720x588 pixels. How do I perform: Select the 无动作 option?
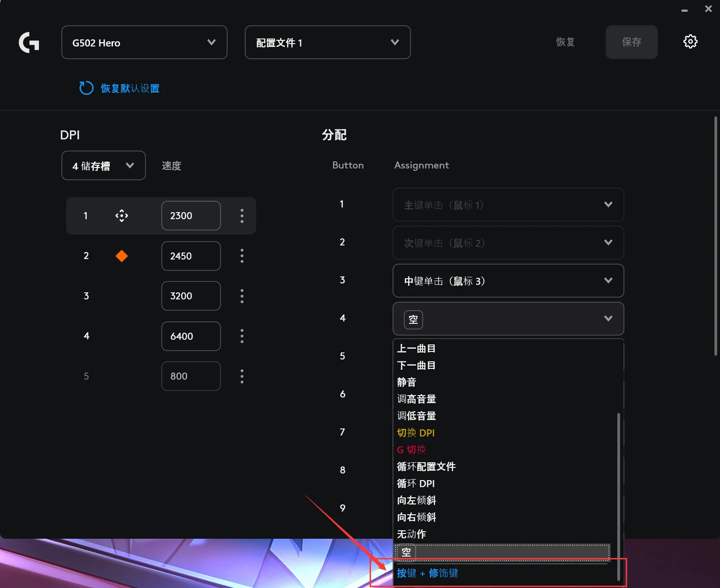click(411, 534)
